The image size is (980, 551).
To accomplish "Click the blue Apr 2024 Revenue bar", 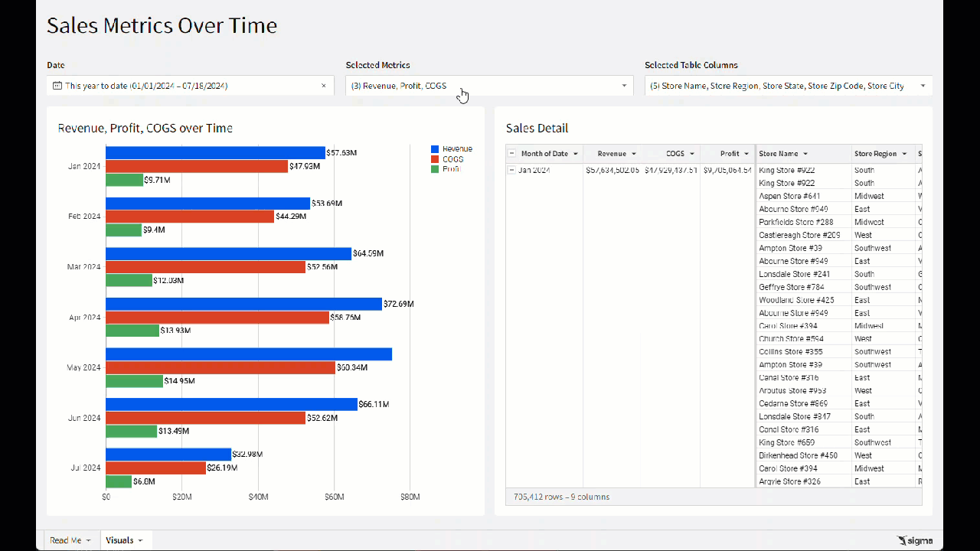I will click(243, 304).
